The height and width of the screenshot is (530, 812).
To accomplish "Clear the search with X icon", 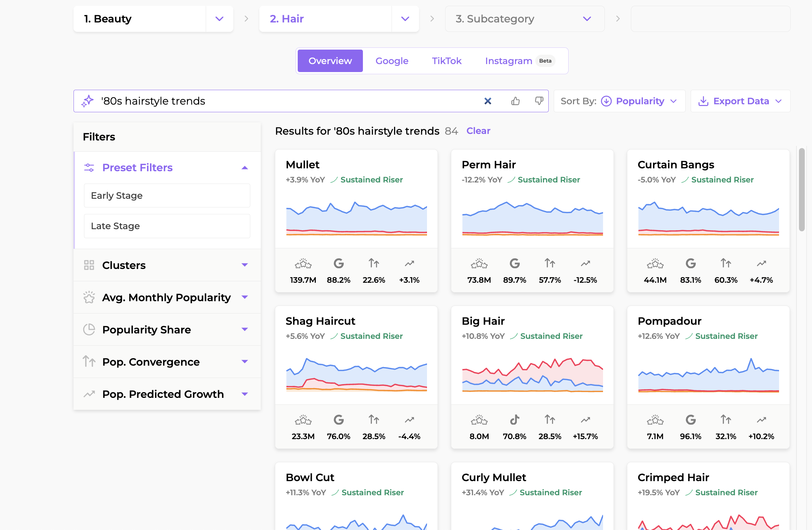I will [488, 101].
